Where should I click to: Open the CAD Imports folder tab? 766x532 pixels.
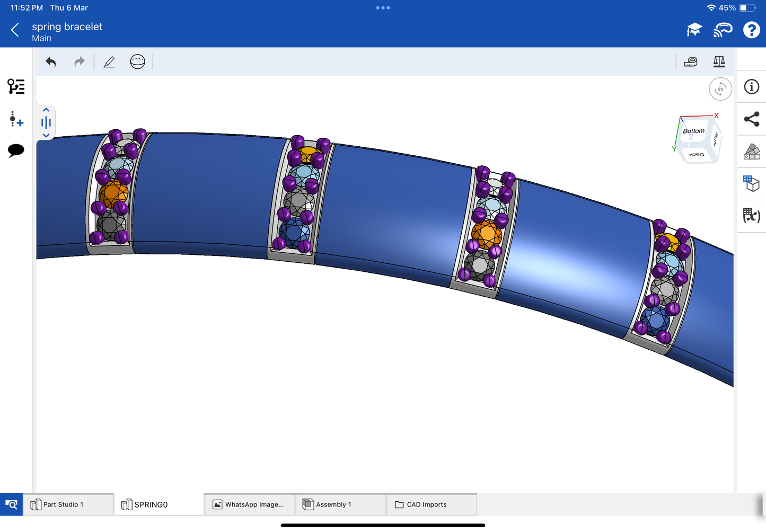tap(426, 504)
